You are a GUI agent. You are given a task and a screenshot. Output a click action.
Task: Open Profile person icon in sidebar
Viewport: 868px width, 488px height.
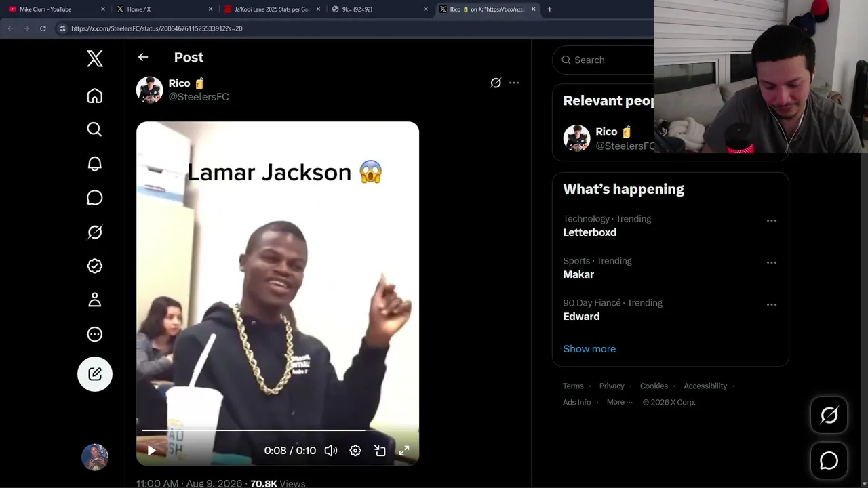click(95, 300)
